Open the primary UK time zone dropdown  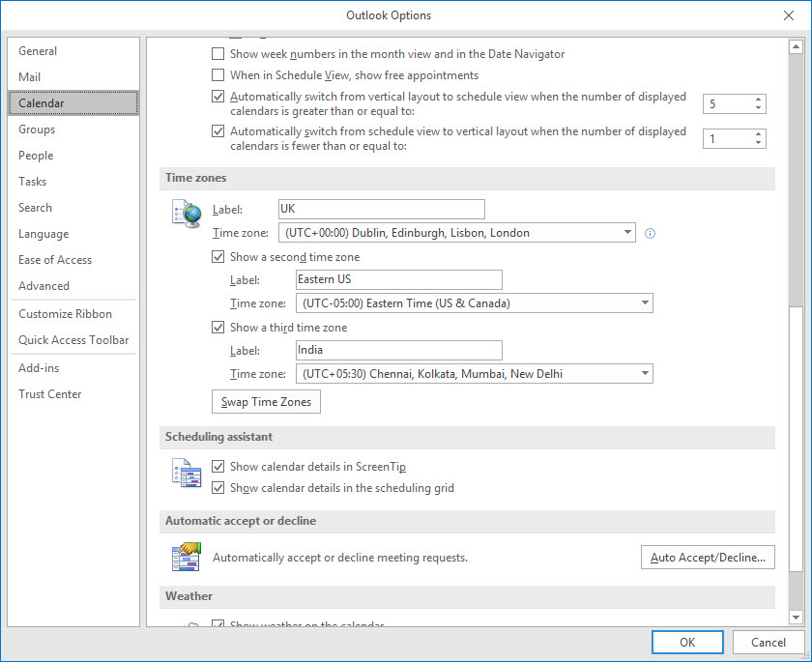tap(627, 233)
